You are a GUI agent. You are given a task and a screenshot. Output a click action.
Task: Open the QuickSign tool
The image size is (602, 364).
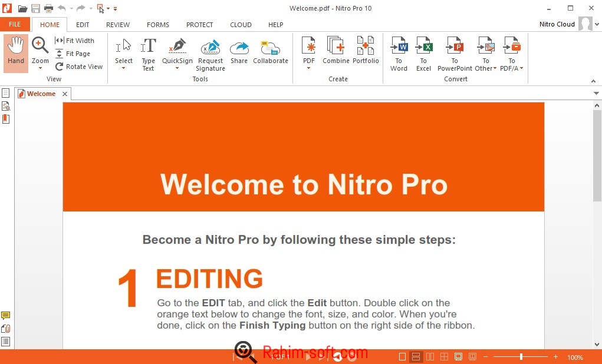[177, 51]
